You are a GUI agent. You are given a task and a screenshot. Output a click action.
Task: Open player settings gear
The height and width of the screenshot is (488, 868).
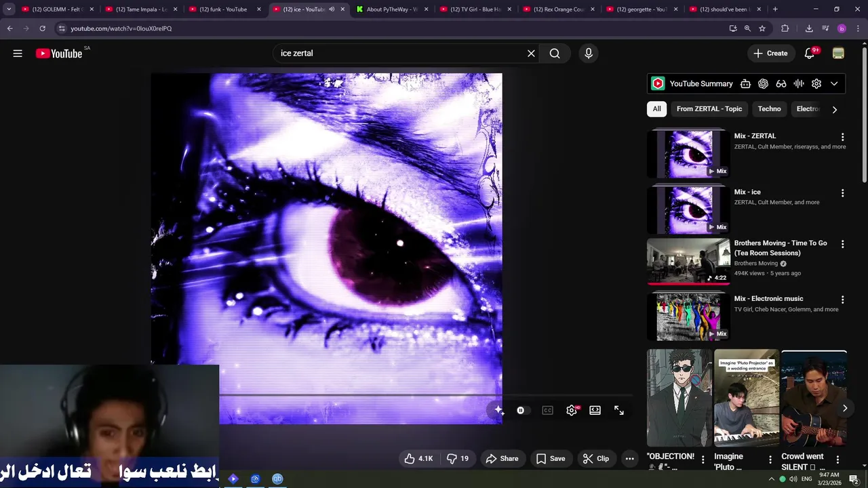point(572,411)
